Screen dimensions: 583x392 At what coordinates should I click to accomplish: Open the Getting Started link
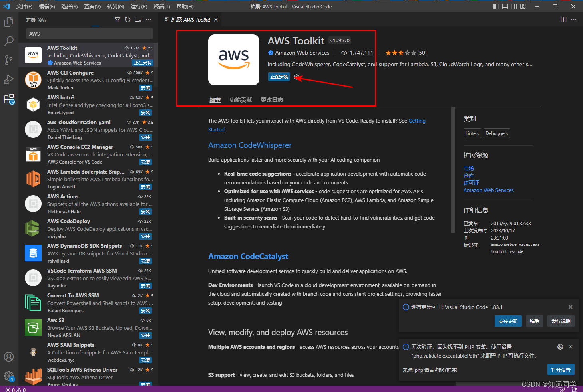tap(417, 121)
